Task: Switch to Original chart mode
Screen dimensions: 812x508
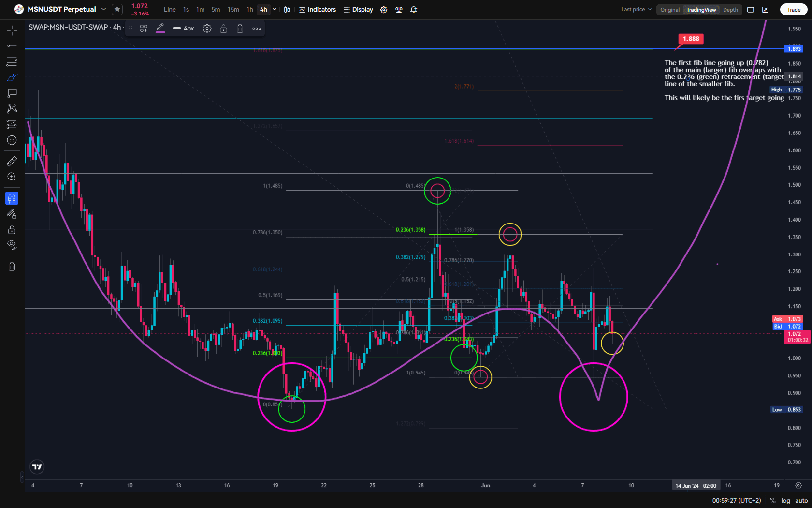Action: [670, 10]
